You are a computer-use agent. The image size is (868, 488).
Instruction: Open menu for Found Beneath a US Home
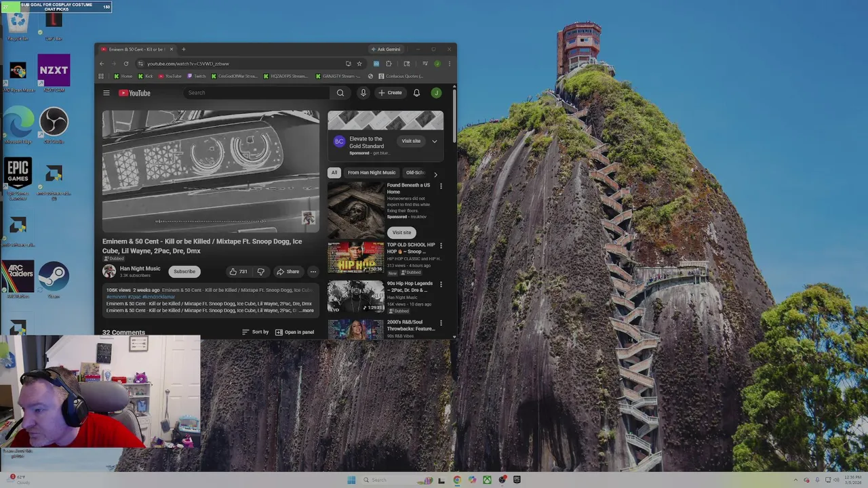pos(441,186)
